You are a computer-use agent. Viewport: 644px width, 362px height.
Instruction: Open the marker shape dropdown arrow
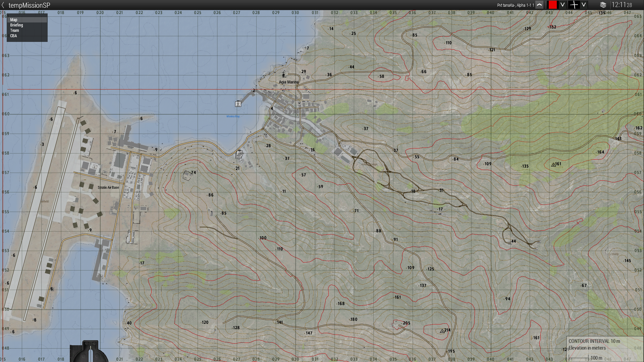click(584, 5)
